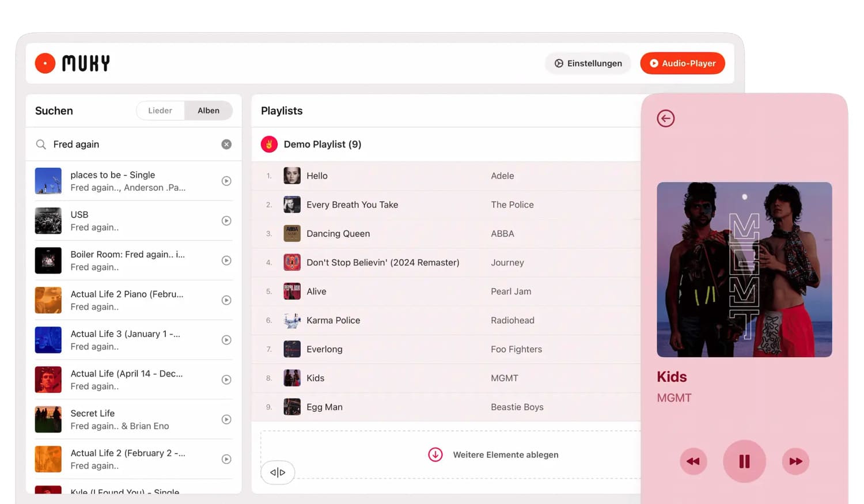Click the Fred again search field

[132, 145]
